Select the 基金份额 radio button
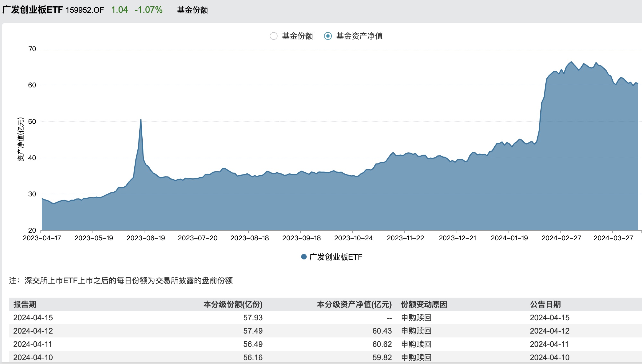This screenshot has height=364, width=642. (274, 36)
